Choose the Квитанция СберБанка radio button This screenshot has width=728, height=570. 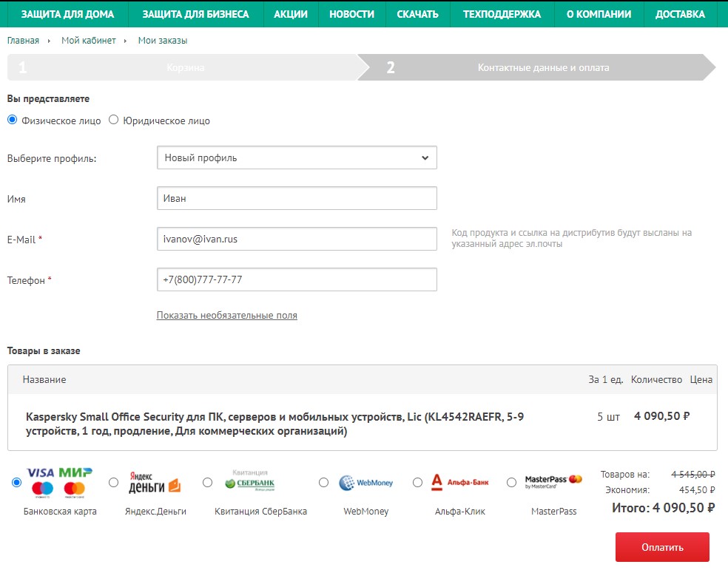point(208,482)
